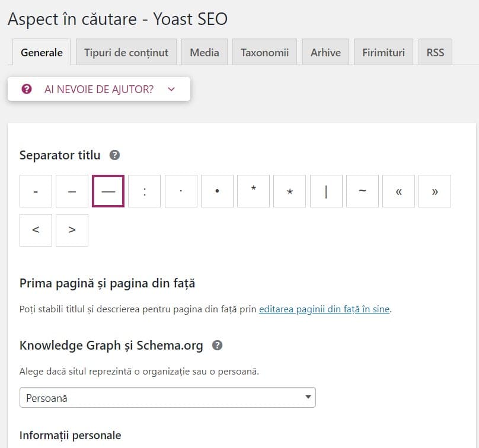Open the Persoană dropdown
479x448 pixels.
[x=168, y=398]
